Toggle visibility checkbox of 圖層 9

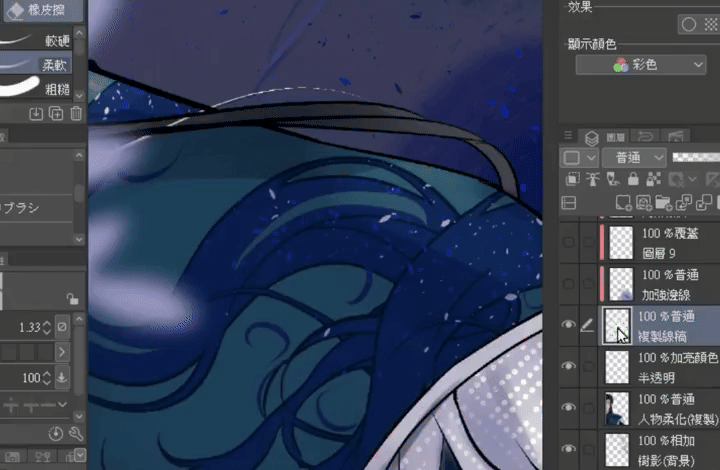click(x=568, y=242)
